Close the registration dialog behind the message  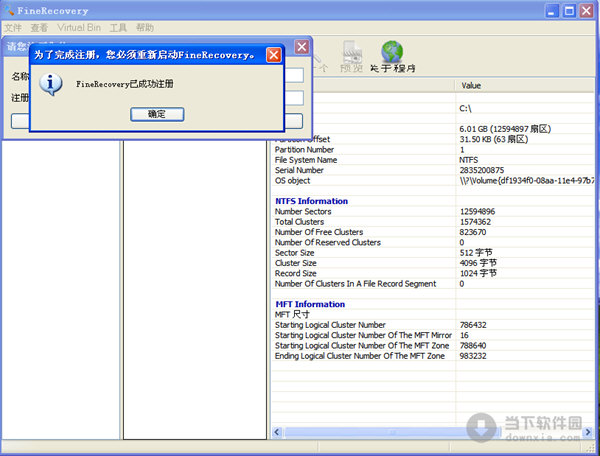pos(301,47)
